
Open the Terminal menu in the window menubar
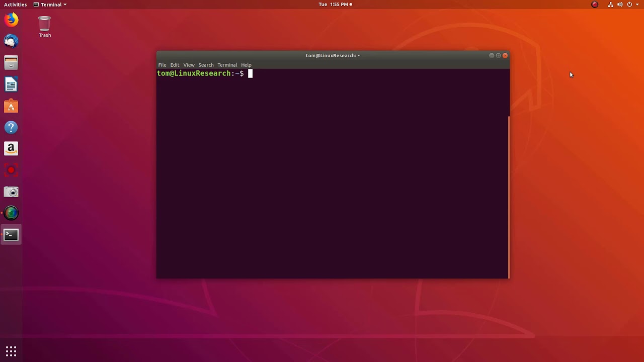[x=227, y=65]
